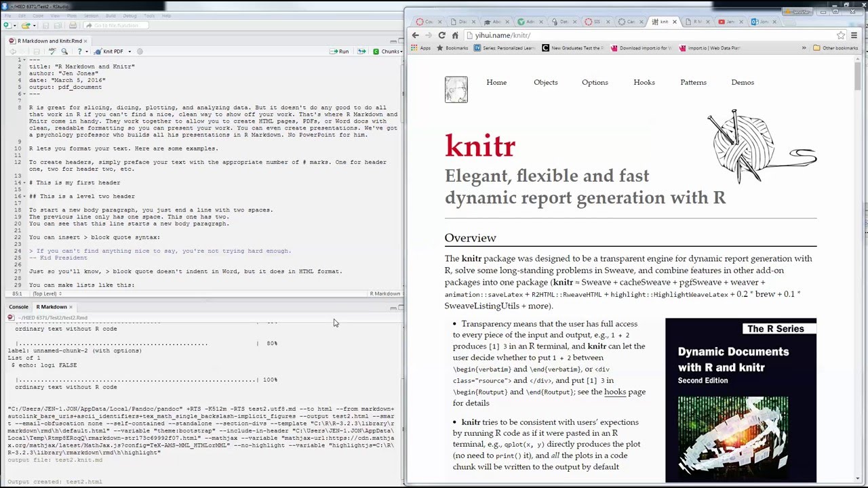Bookmark this page with the star icon
868x488 pixels.
click(841, 35)
